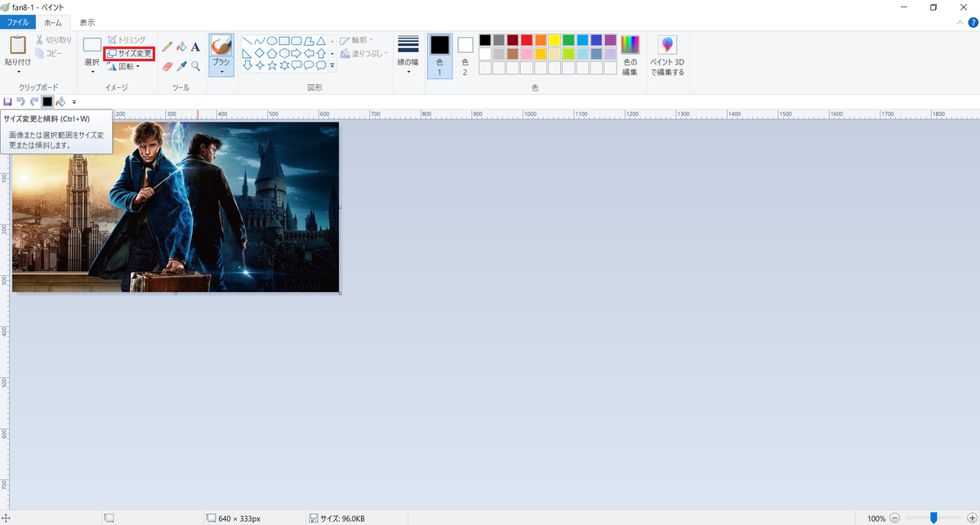Viewport: 980px width, 525px height.
Task: Adjust the zoom slider handle
Action: coord(933,518)
